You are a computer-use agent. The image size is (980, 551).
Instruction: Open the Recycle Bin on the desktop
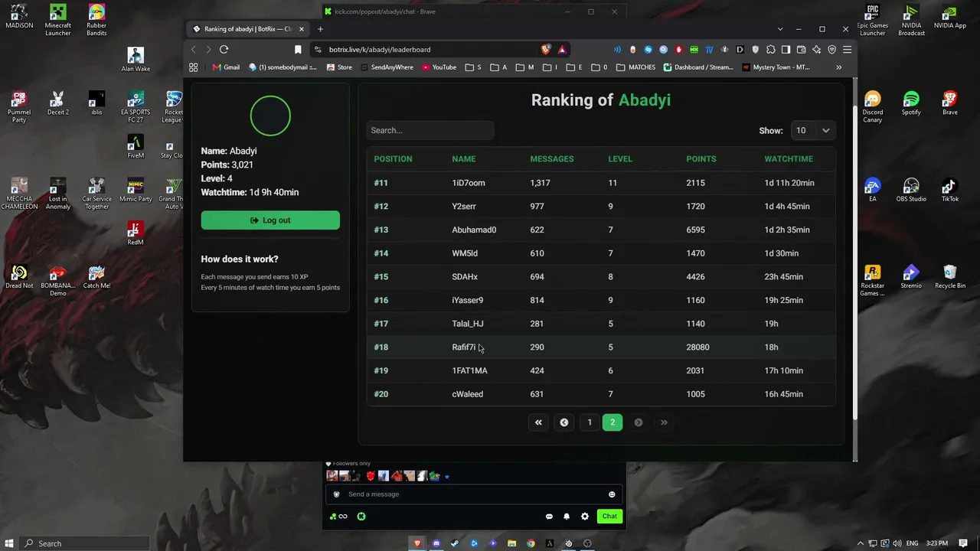(x=950, y=278)
